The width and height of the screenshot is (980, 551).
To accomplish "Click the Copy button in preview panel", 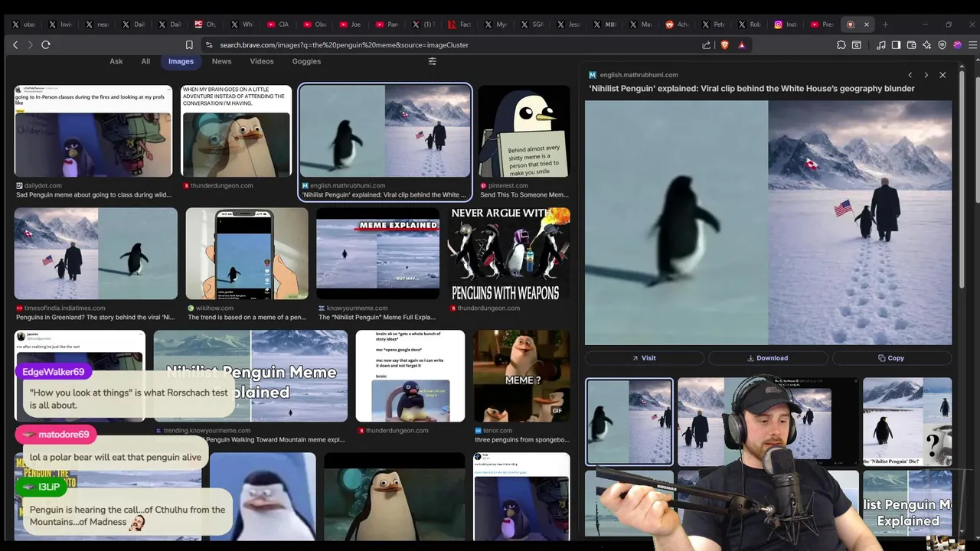I will pos(892,358).
